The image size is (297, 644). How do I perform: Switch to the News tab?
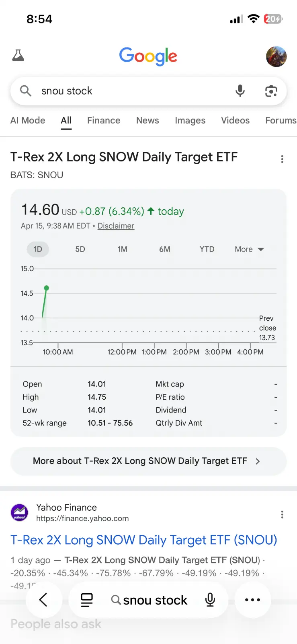click(x=147, y=120)
